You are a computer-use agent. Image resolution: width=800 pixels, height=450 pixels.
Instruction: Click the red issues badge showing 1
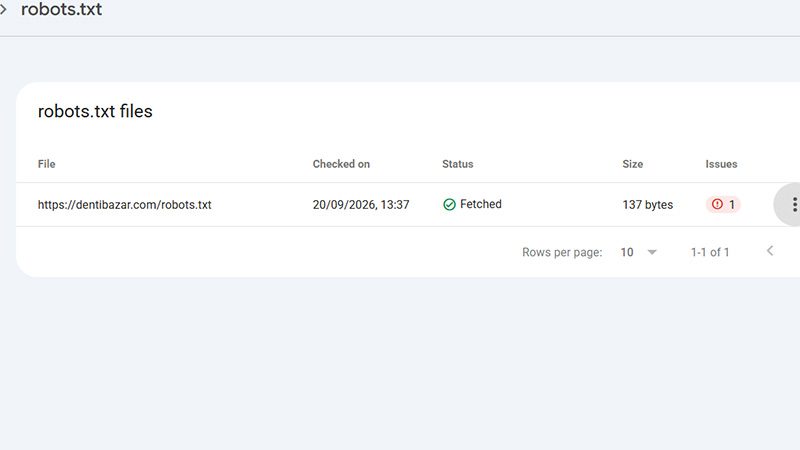point(723,205)
